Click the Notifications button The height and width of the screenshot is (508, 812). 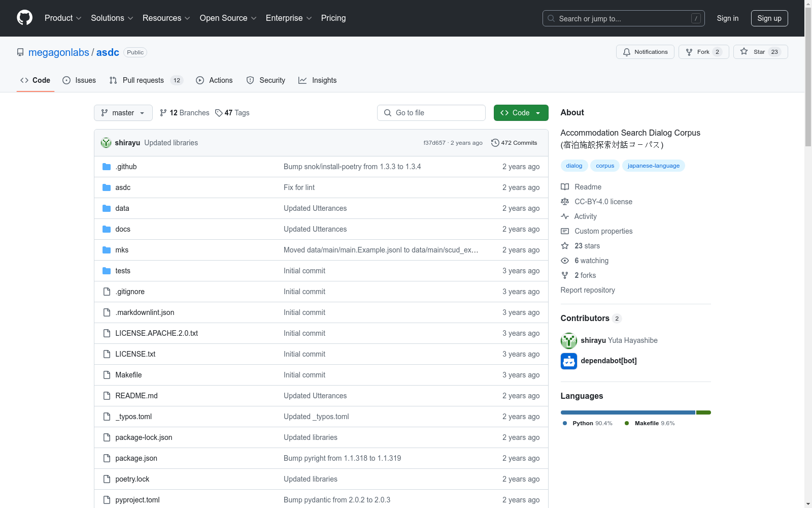[645, 52]
